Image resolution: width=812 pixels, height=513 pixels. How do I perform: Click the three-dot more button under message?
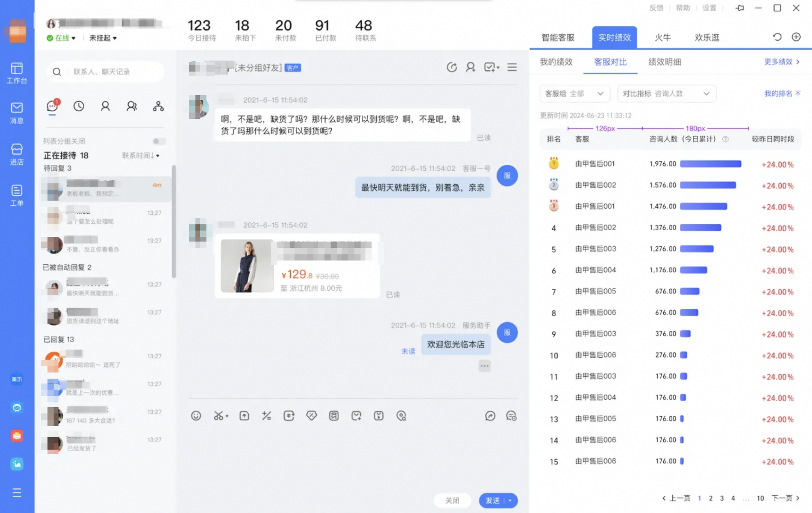(484, 366)
